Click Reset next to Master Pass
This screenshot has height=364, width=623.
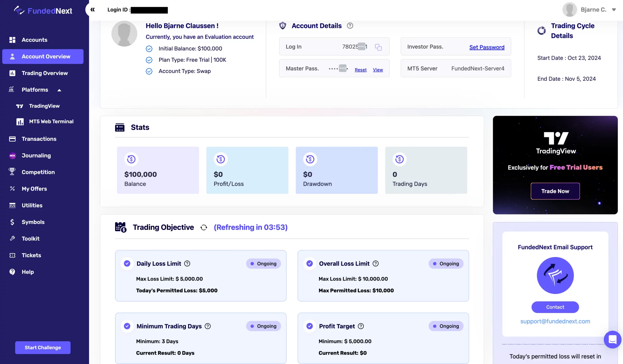click(360, 70)
